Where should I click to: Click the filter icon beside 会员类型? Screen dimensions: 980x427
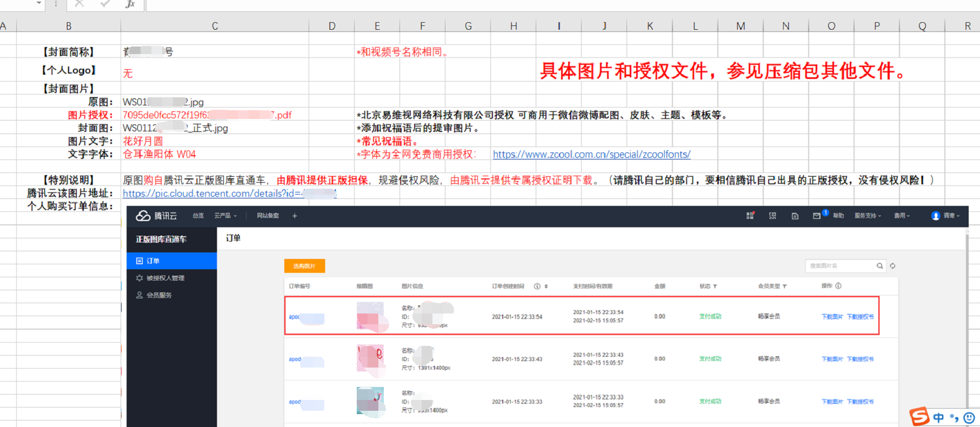point(784,286)
